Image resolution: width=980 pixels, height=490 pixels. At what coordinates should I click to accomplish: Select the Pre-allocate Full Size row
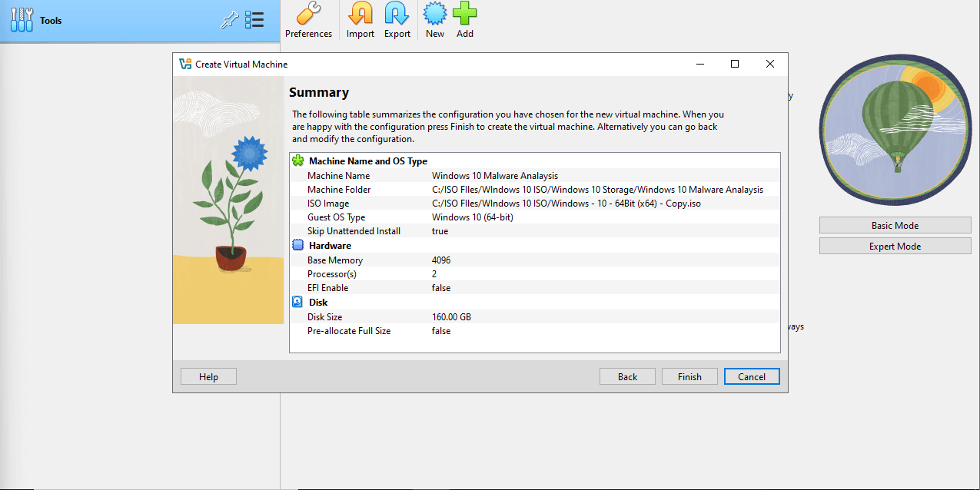pos(535,331)
